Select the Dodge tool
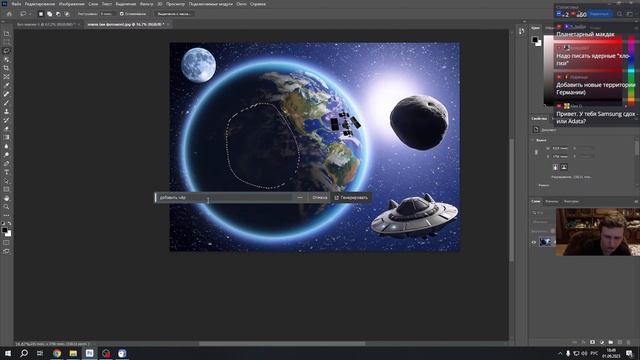Image resolution: width=640 pixels, height=360 pixels. click(x=7, y=155)
